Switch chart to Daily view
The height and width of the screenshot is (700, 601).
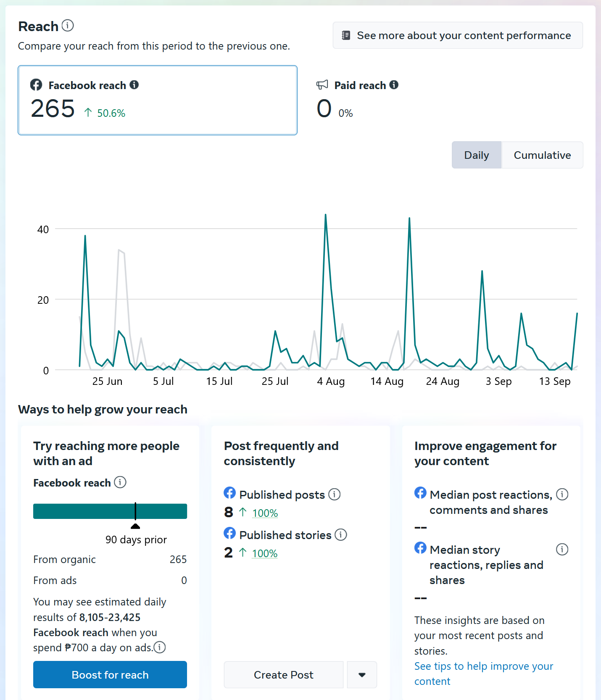pyautogui.click(x=476, y=155)
